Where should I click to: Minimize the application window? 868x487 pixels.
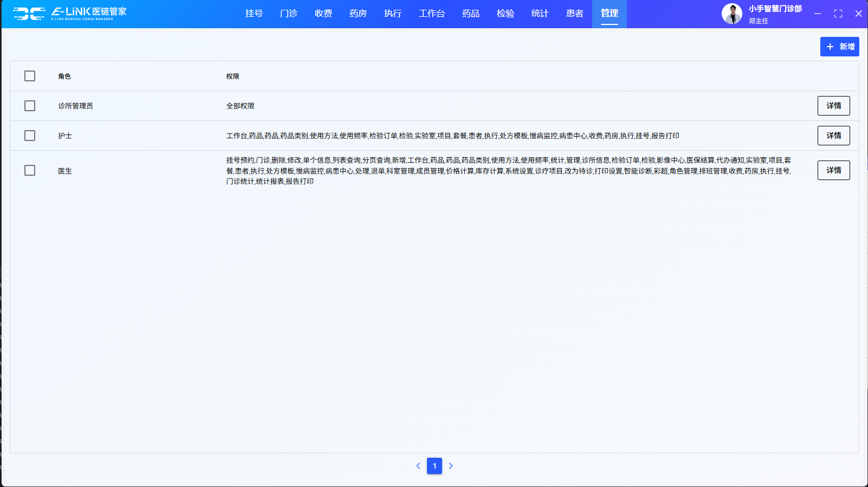818,14
